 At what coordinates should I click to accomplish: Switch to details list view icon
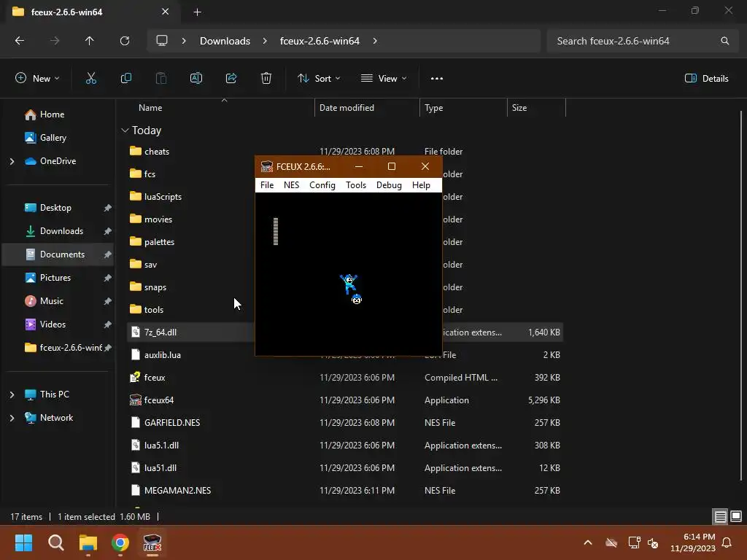pos(720,516)
